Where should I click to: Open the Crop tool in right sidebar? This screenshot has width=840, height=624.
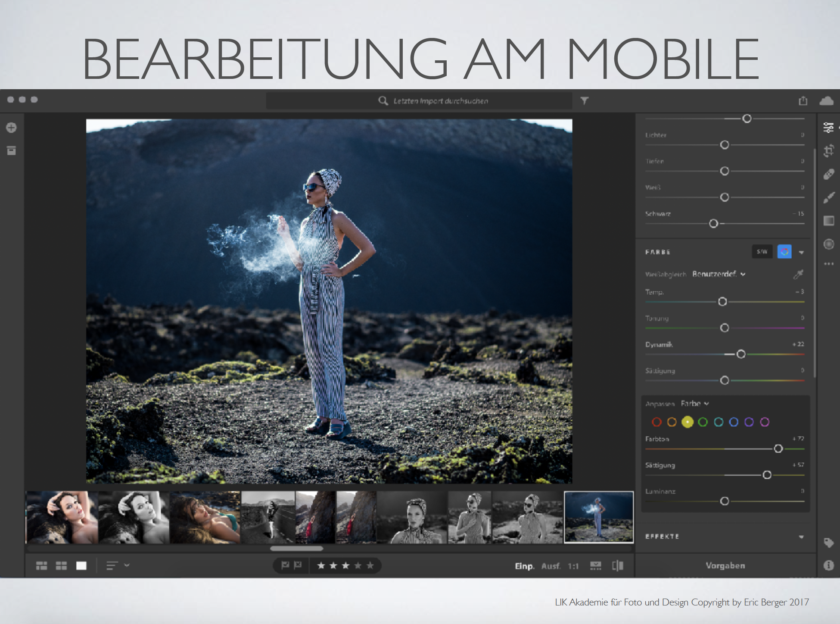coord(828,151)
